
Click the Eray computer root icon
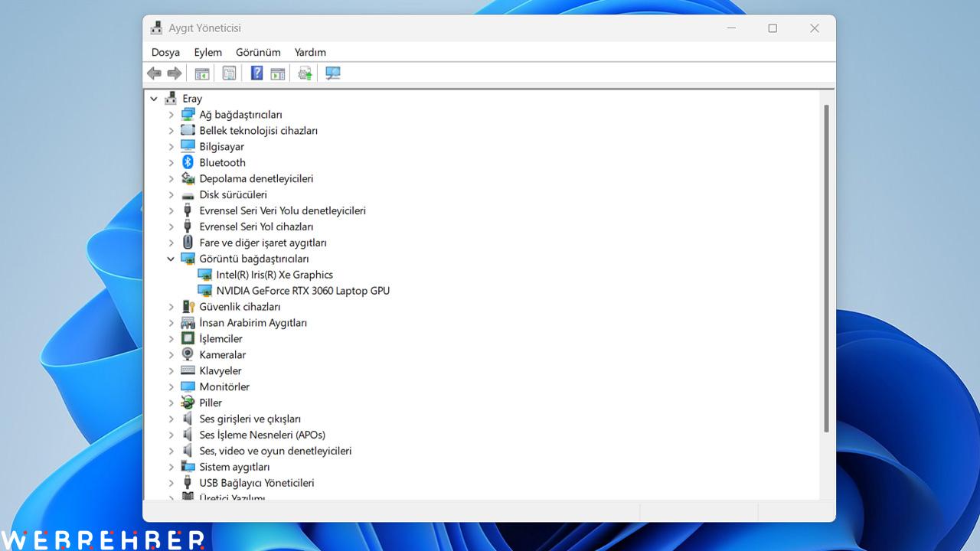[x=171, y=98]
